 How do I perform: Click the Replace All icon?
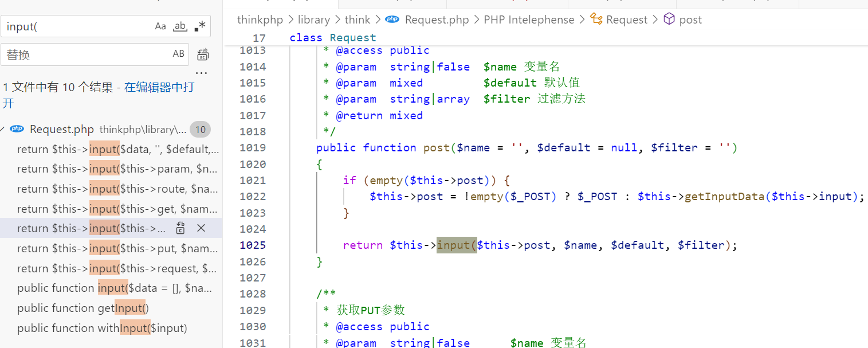tap(203, 54)
